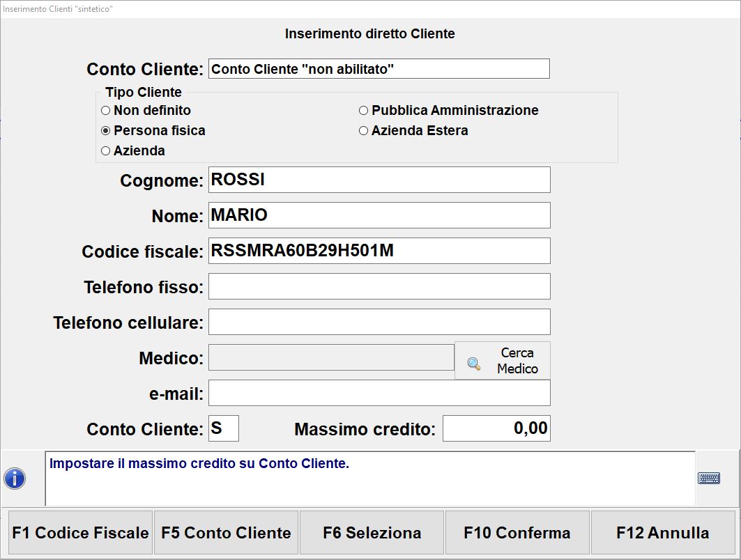Screen dimensions: 741x560
Task: Focus the Nome input field
Action: coord(379,215)
